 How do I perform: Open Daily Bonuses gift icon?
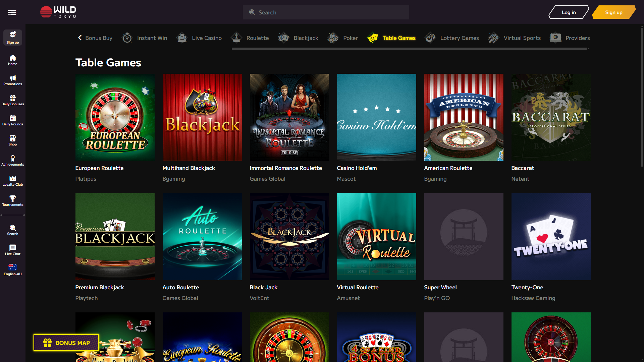tap(13, 98)
